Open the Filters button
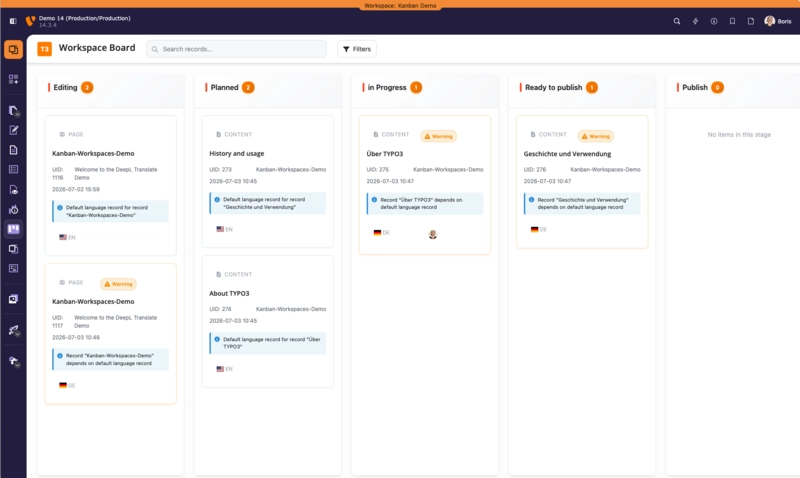Viewport: 800px width, 478px height. tap(357, 49)
